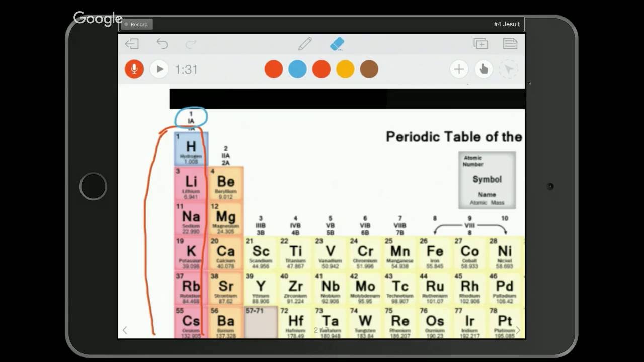Go to previous slide arrow
The image size is (644, 362).
[125, 330]
